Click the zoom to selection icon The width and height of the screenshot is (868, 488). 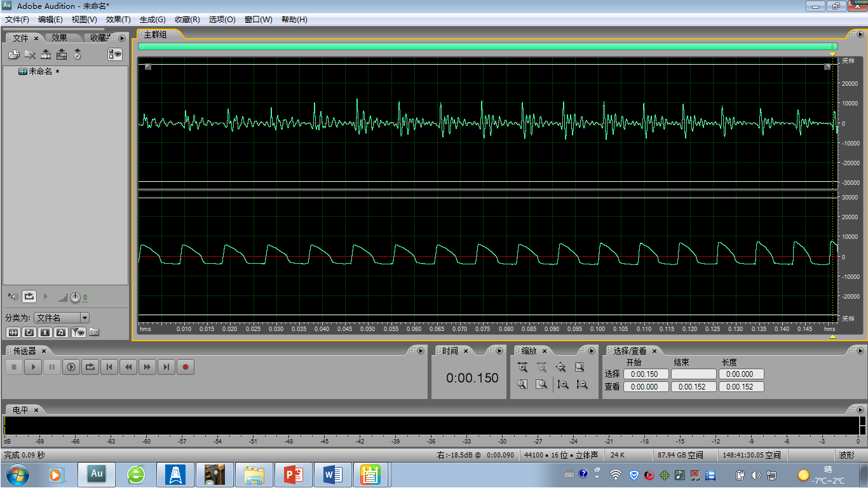[580, 367]
